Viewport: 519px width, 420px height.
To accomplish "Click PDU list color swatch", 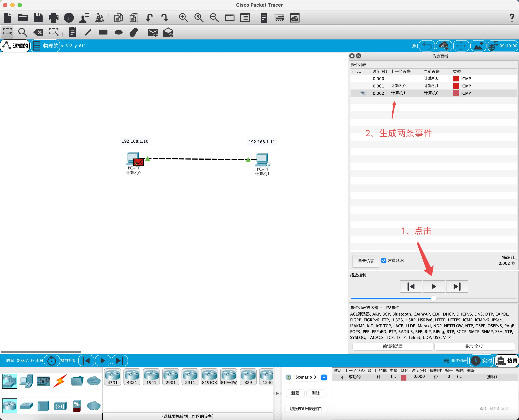I will [x=404, y=377].
